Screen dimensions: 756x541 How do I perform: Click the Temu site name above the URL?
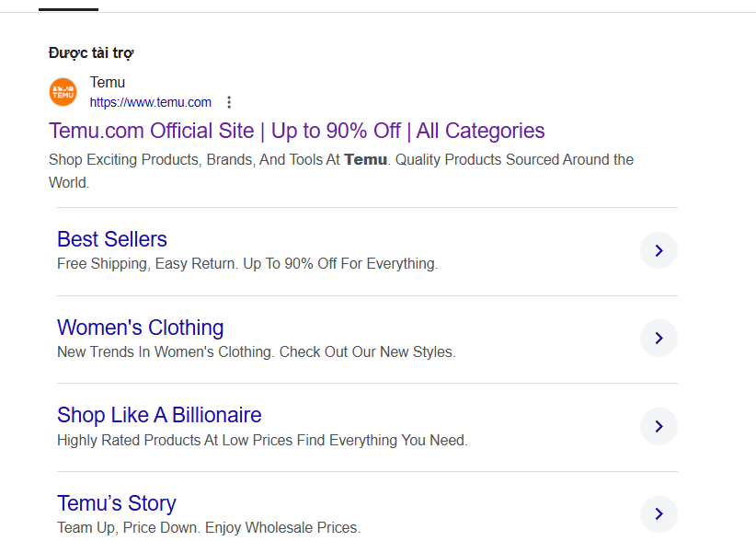pos(108,83)
